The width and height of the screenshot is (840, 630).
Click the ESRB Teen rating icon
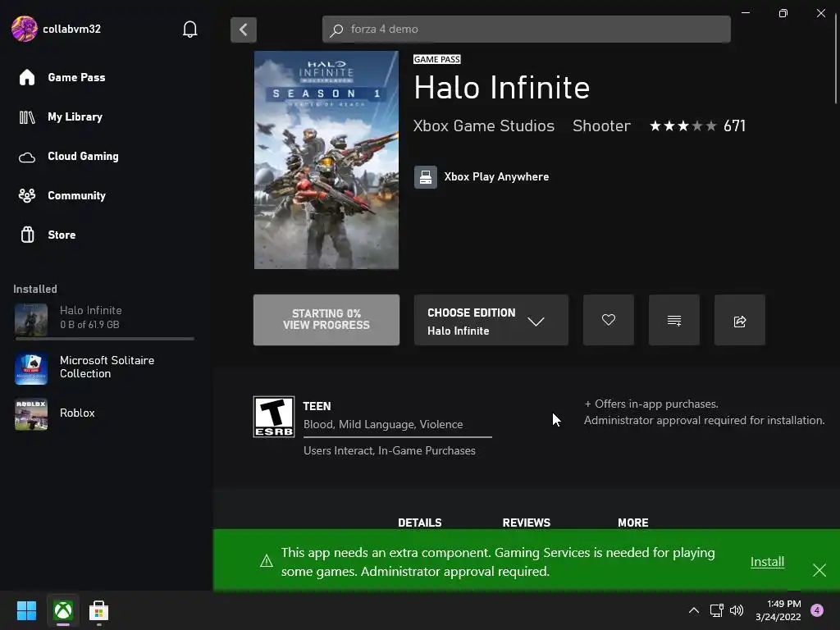(274, 416)
